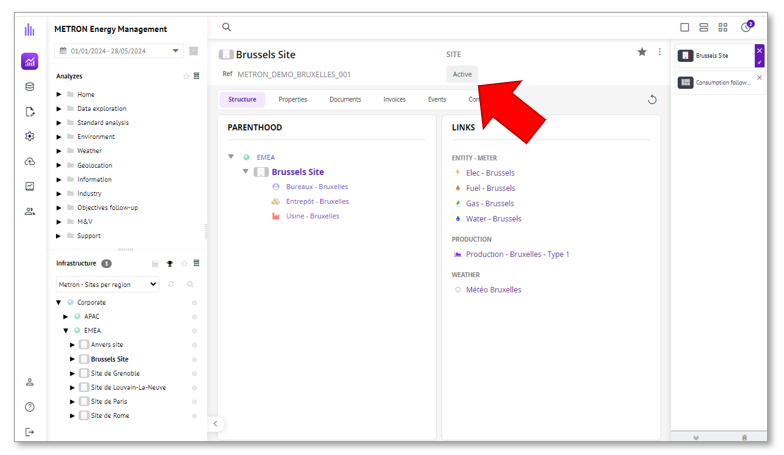Expand the Data exploration folder
784x455 pixels.
click(x=59, y=109)
